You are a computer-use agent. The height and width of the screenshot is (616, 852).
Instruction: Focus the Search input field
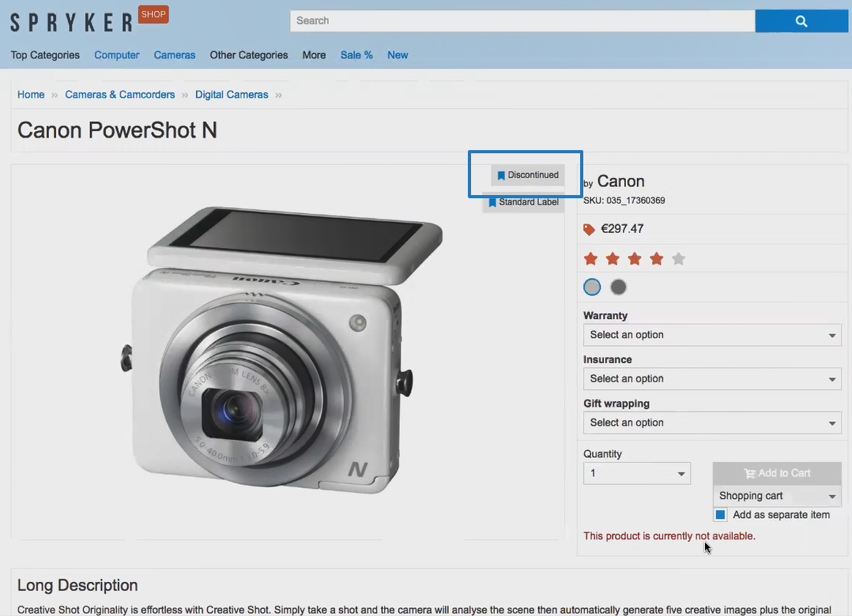coord(522,21)
